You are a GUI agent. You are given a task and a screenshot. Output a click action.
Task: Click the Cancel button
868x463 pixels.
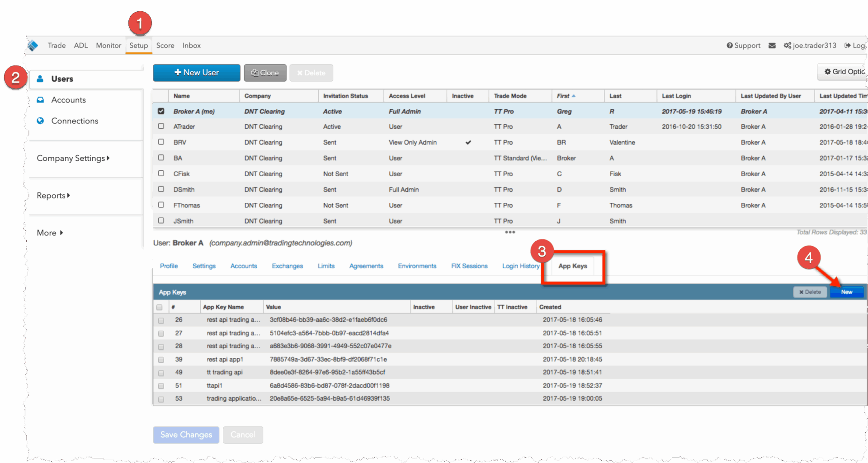[243, 435]
